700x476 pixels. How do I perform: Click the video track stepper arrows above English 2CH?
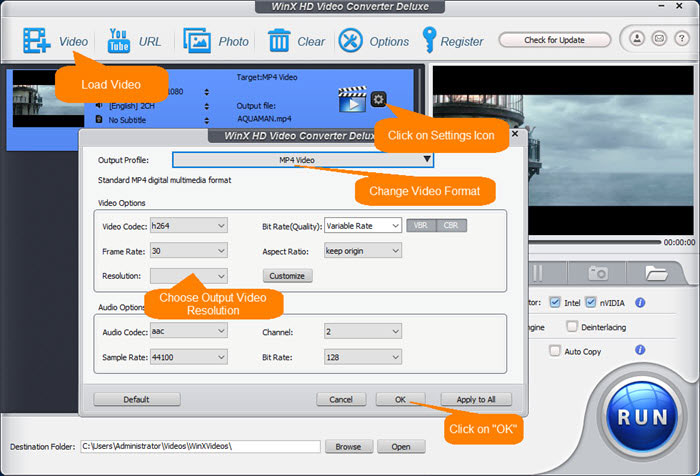click(206, 92)
